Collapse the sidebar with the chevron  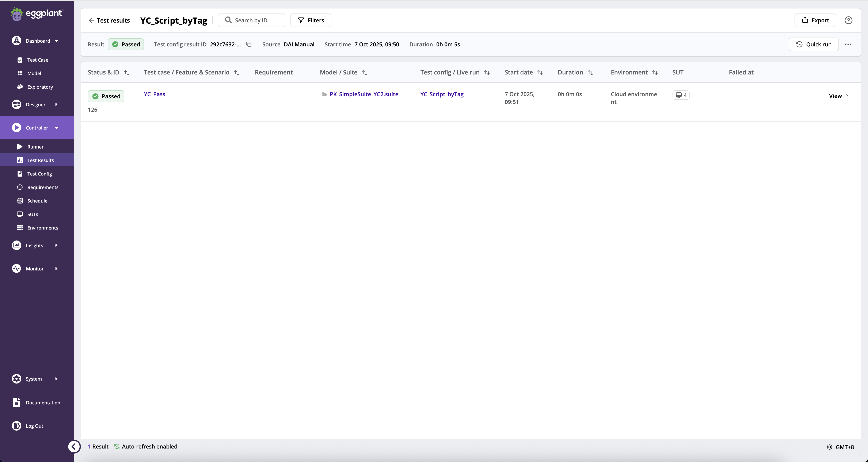74,446
